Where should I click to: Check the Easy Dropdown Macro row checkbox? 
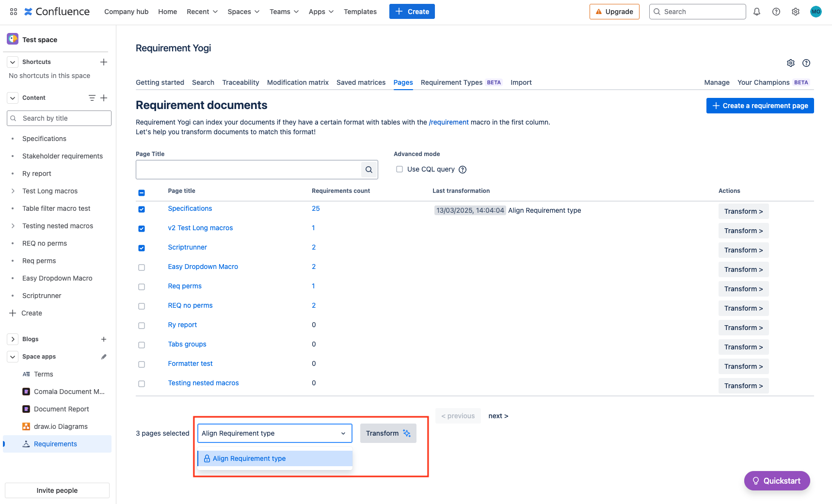[x=142, y=268]
